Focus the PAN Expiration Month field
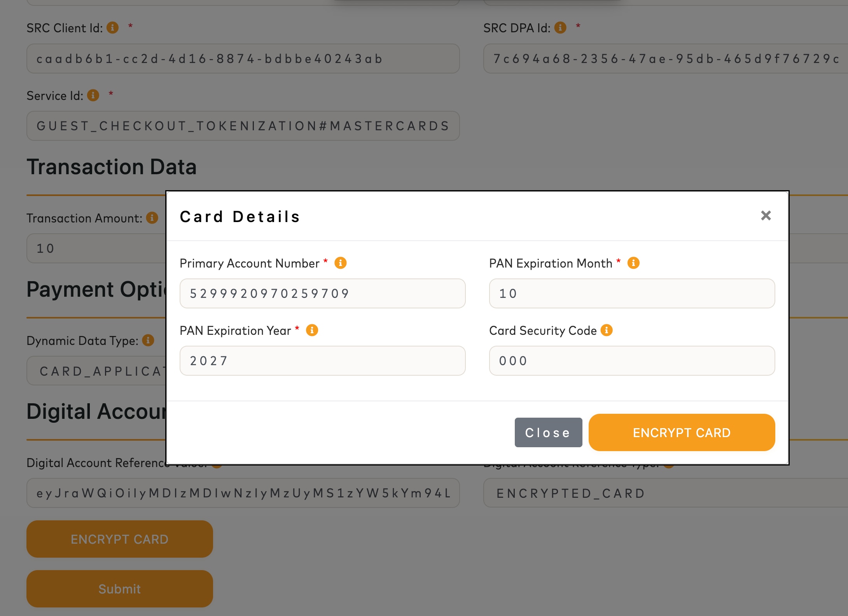The width and height of the screenshot is (848, 616). coord(632,293)
